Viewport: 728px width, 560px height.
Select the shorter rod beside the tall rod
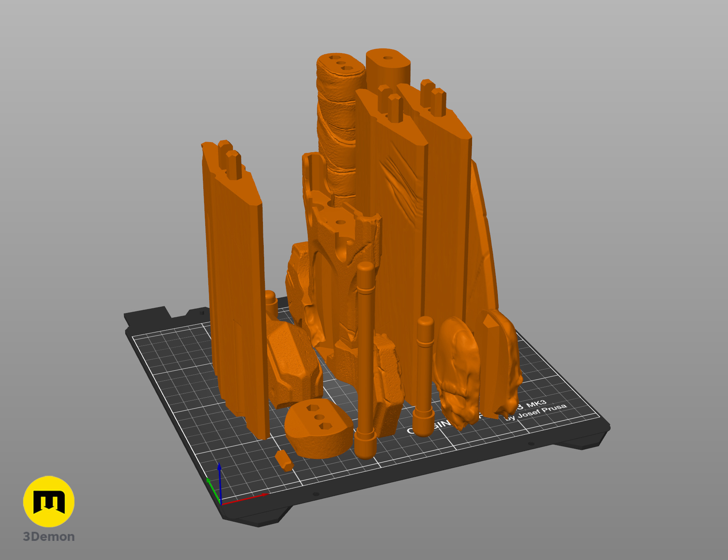click(x=424, y=376)
